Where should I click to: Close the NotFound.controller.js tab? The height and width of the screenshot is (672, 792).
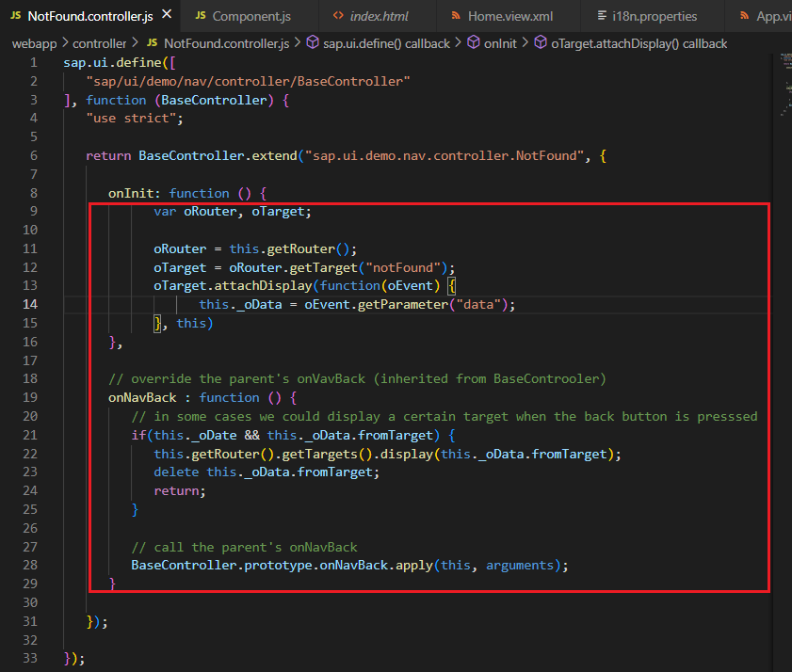[167, 15]
